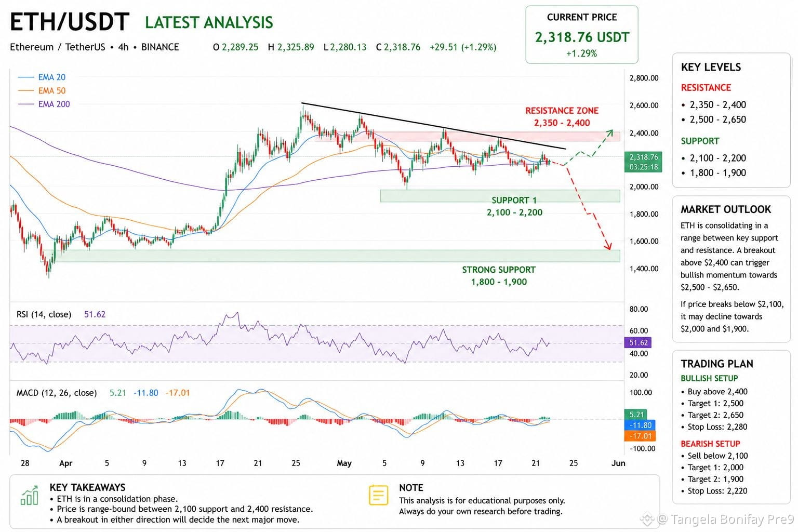Viewport: 798px width, 532px height.
Task: Select the 'A breakout in either direction' takeaway
Action: point(175,520)
